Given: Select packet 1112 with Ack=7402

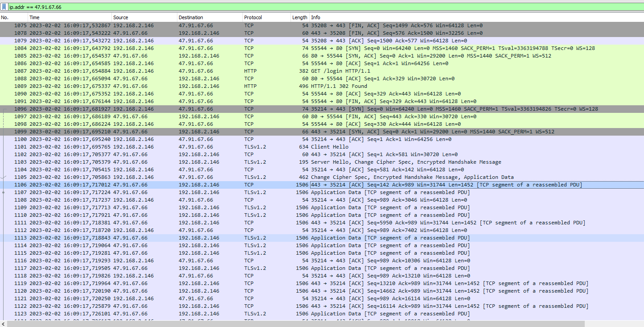Looking at the screenshot, I should pos(322,230).
